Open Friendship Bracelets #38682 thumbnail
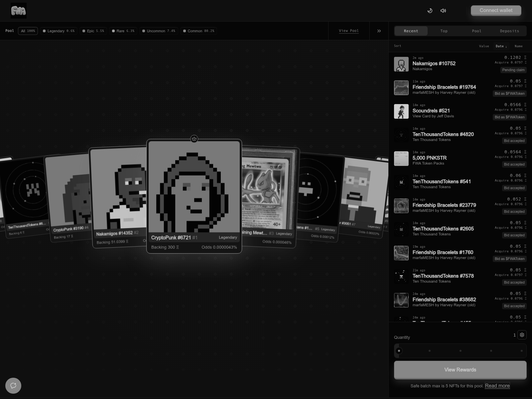The image size is (532, 399). [x=401, y=300]
